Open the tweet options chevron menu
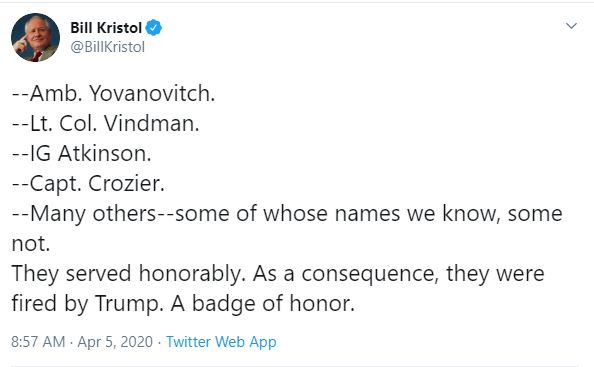Viewport: 594px width, 367px height. pyautogui.click(x=571, y=26)
